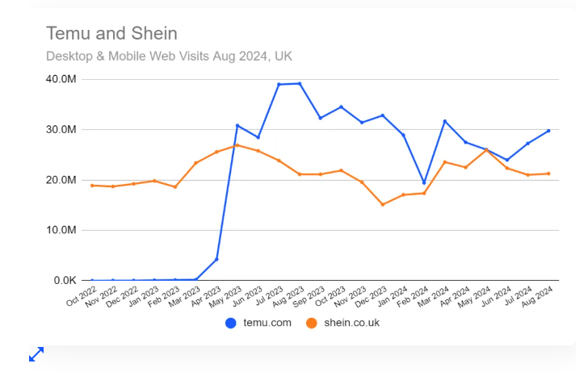The height and width of the screenshot is (372, 588).
Task: Select the Temu Aug 2024 end data point
Action: click(x=548, y=131)
